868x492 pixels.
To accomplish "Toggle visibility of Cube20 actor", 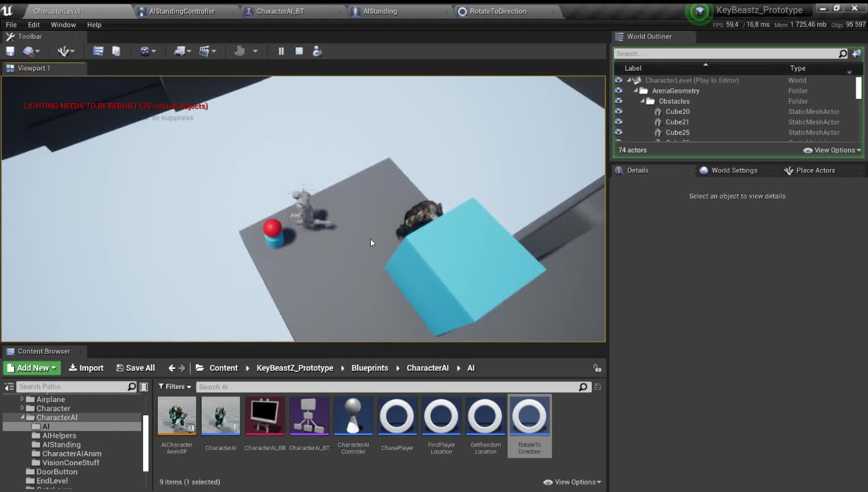I will [619, 112].
